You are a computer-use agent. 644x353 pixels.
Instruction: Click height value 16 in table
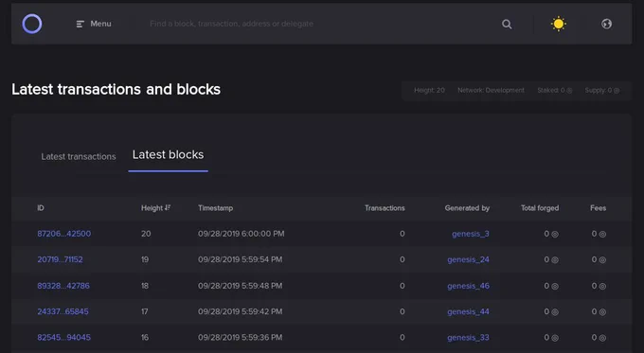point(145,338)
